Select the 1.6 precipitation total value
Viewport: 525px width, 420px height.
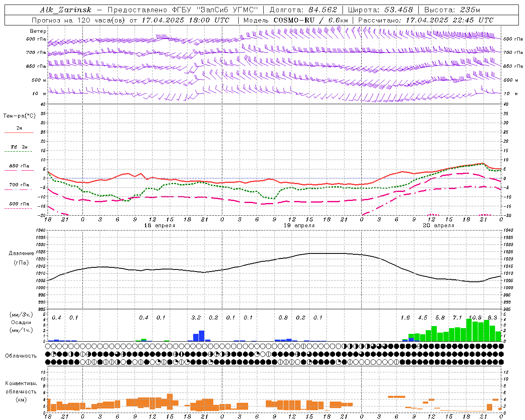click(405, 317)
